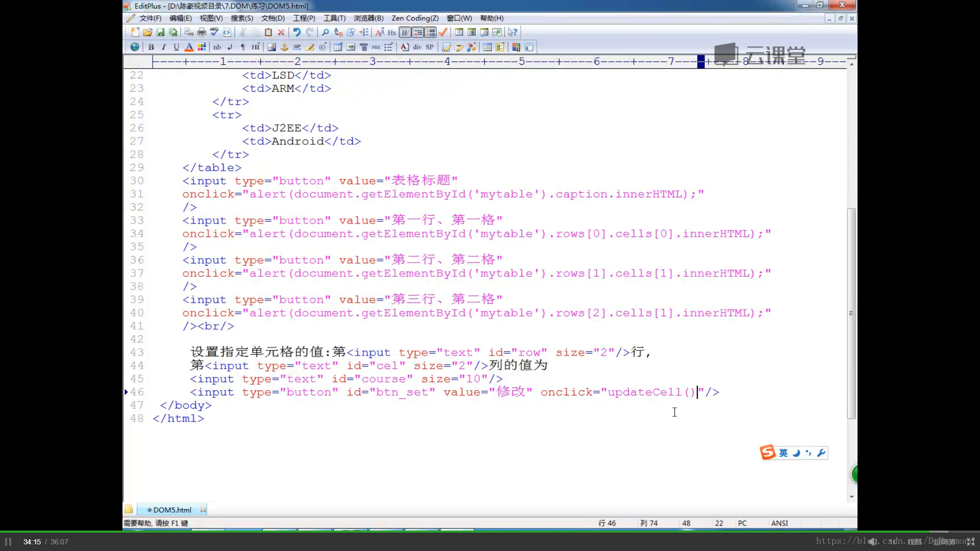Open the list tag dropdown
The image size is (980, 551).
pyautogui.click(x=389, y=47)
